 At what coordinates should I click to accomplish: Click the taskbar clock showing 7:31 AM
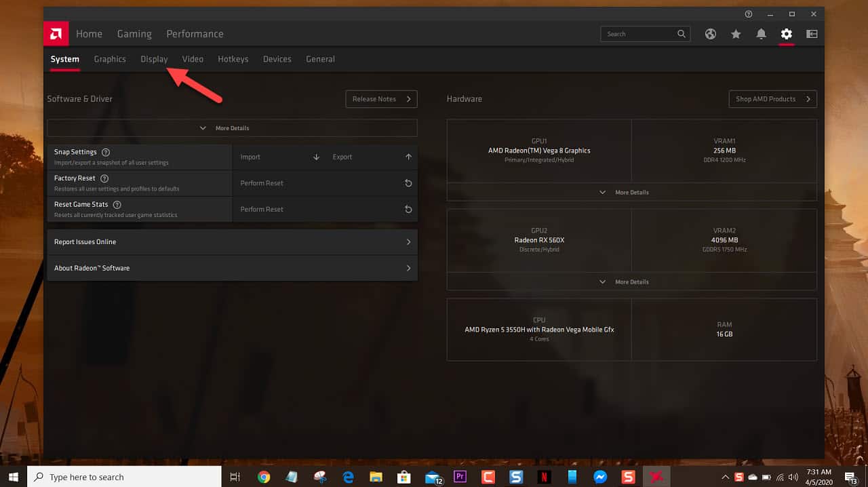(819, 477)
